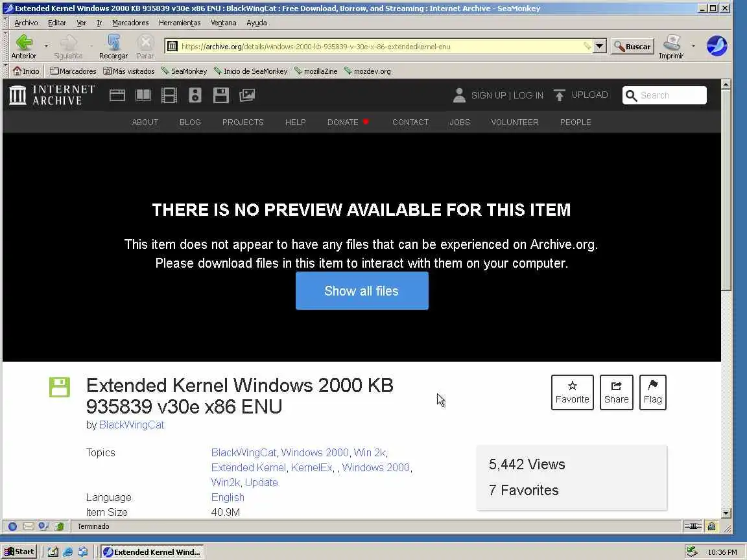747x560 pixels.
Task: Open the Marcadores bookmarks folder
Action: click(73, 71)
